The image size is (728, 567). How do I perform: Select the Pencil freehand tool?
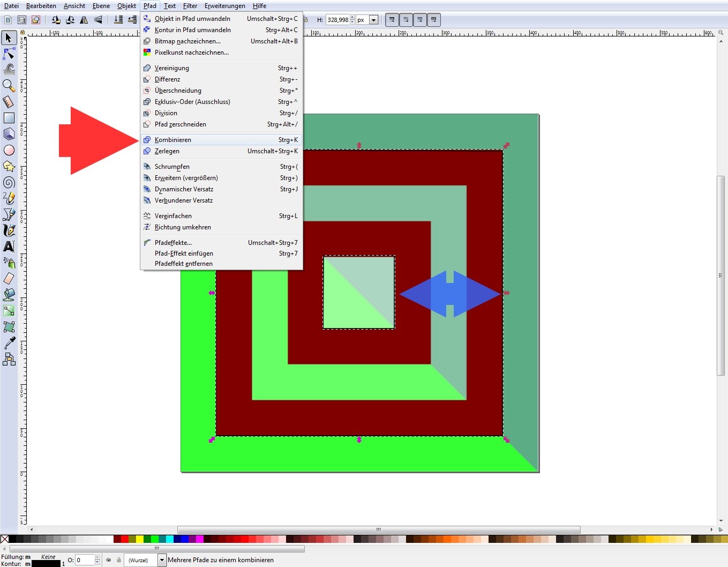click(9, 198)
